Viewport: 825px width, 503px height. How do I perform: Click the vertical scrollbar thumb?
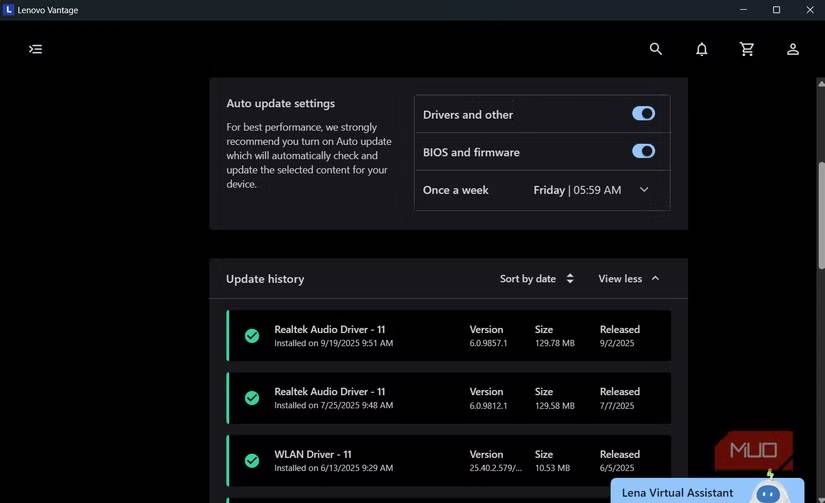[821, 216]
